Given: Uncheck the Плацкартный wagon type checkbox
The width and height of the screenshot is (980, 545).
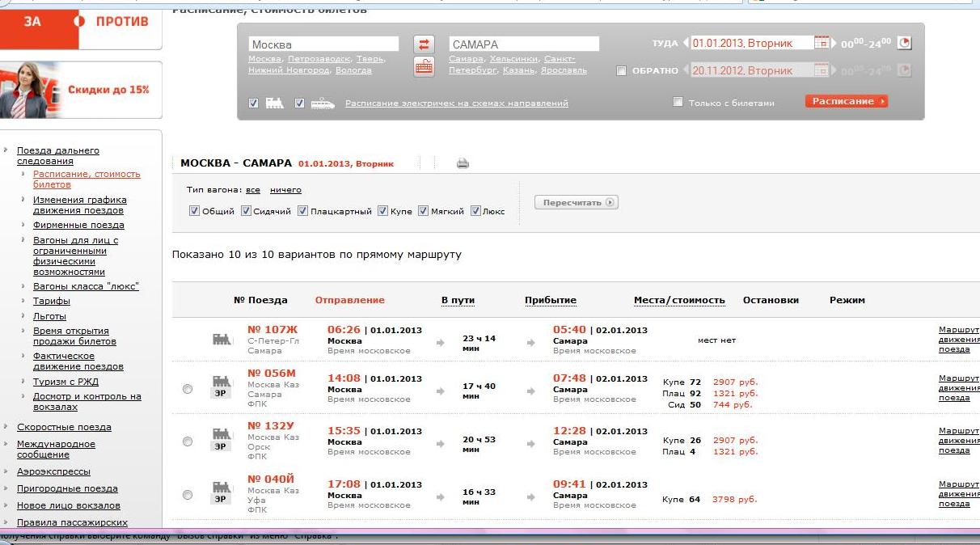Looking at the screenshot, I should (x=302, y=211).
